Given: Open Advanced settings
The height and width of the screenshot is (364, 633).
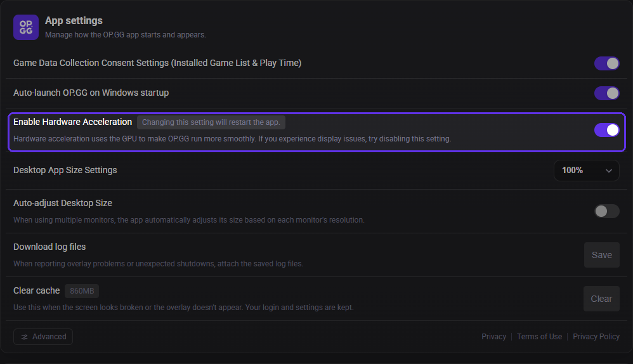Looking at the screenshot, I should 43,337.
